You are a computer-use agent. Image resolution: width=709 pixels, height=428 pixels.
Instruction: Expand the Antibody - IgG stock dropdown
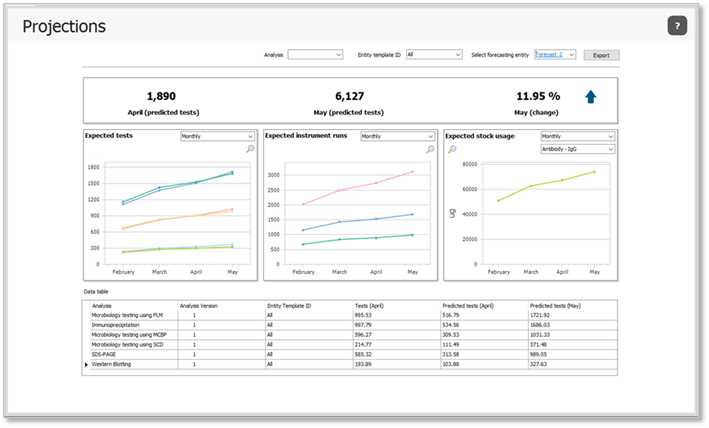coord(577,149)
